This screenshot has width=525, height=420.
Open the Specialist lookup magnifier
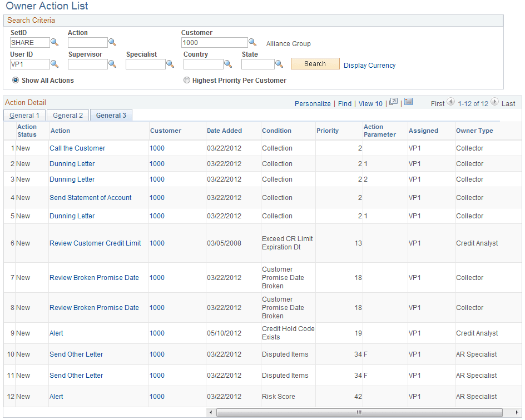click(170, 64)
